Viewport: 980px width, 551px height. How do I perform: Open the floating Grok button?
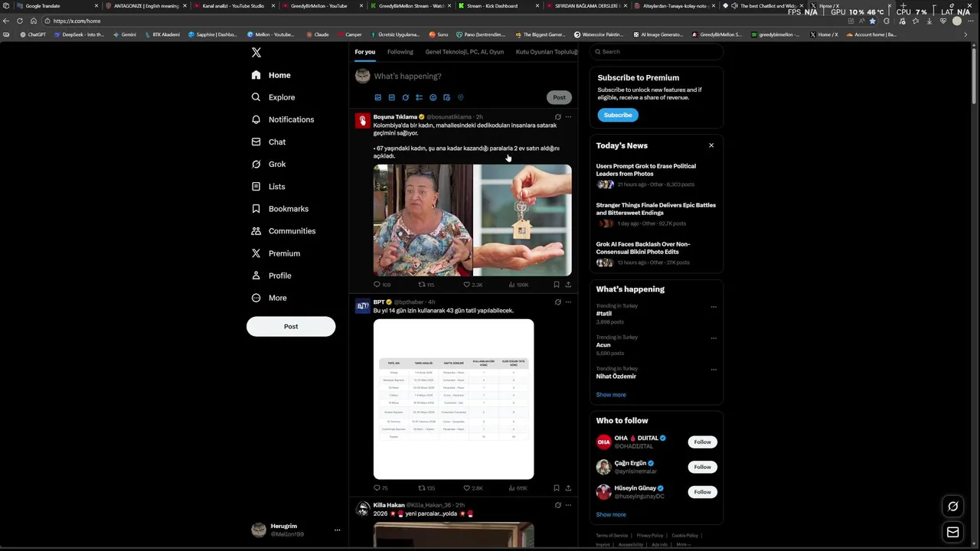(x=952, y=506)
